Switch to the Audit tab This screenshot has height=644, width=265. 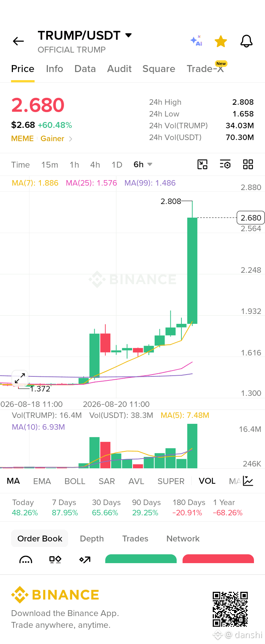click(x=119, y=69)
